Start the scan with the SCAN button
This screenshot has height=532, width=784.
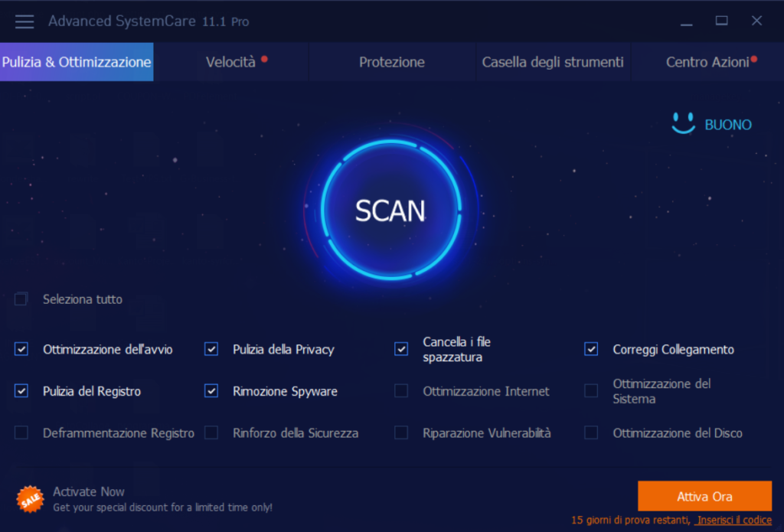(390, 210)
